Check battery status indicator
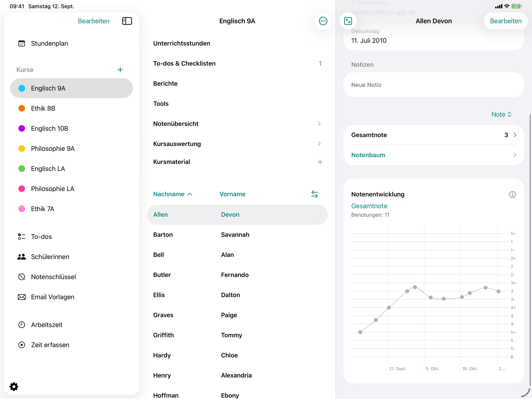The image size is (532, 399). pyautogui.click(x=516, y=6)
